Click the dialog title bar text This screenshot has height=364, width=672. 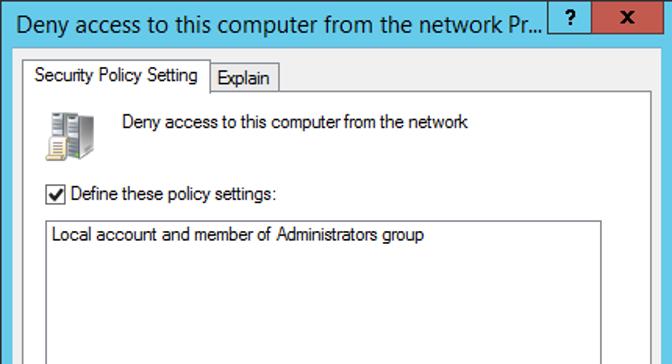tap(279, 25)
